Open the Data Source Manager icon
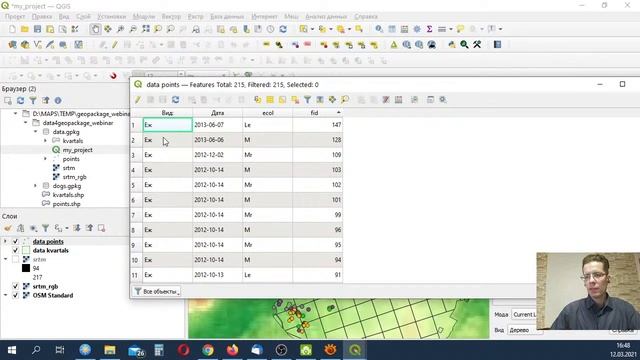Image resolution: width=640 pixels, height=360 pixels. tap(12, 44)
